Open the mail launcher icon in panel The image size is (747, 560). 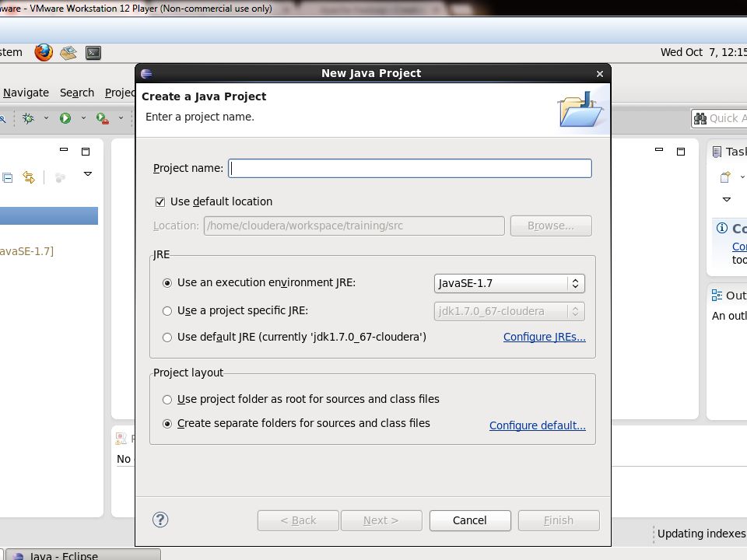pos(68,52)
